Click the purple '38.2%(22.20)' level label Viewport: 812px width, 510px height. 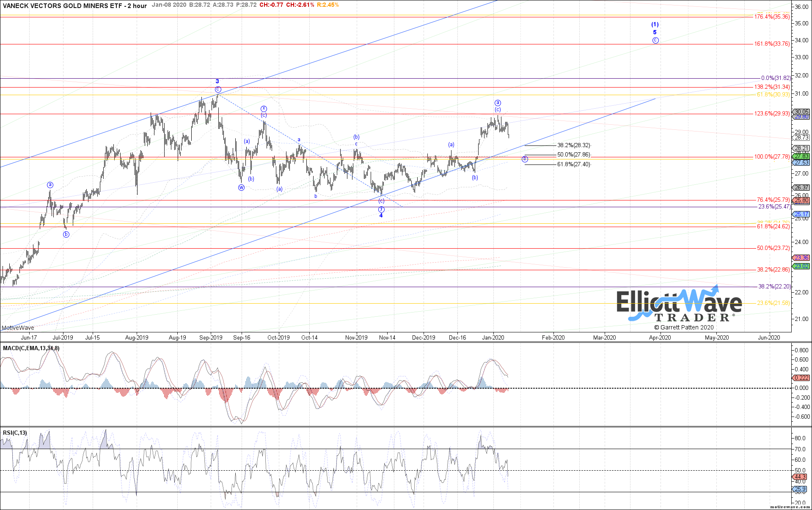point(774,287)
